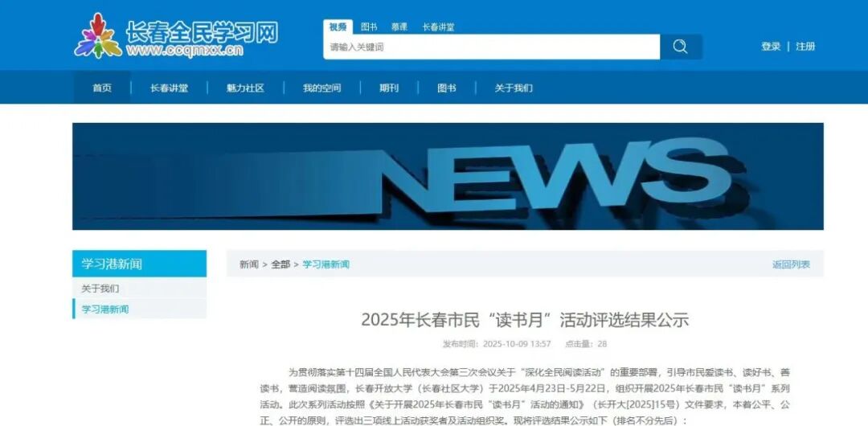The height and width of the screenshot is (426, 868).
Task: Focus the 请输入关键词 search field
Action: (492, 47)
